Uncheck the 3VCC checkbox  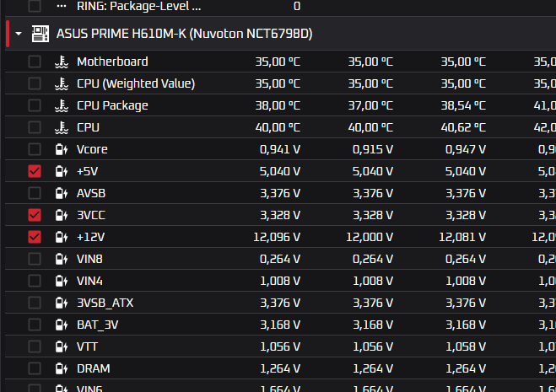tap(35, 215)
